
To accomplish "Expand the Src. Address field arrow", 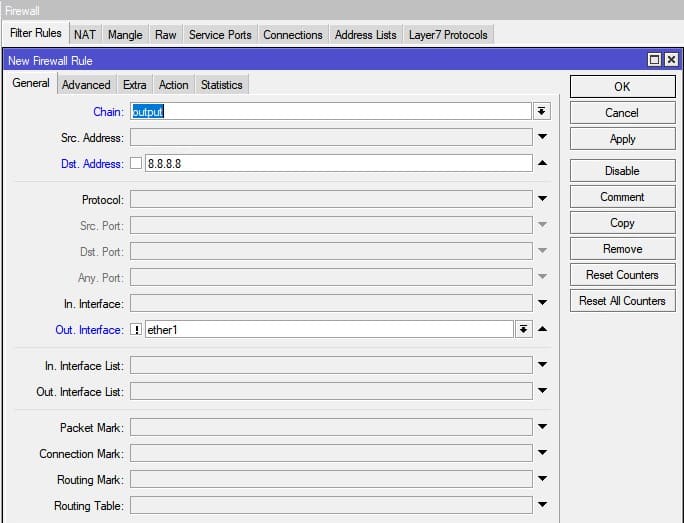I will point(542,137).
